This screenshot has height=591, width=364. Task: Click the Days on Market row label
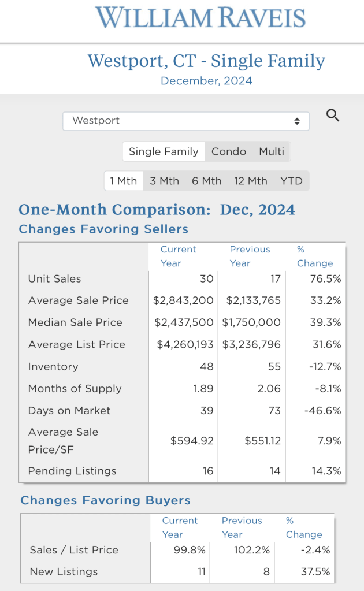click(x=69, y=411)
